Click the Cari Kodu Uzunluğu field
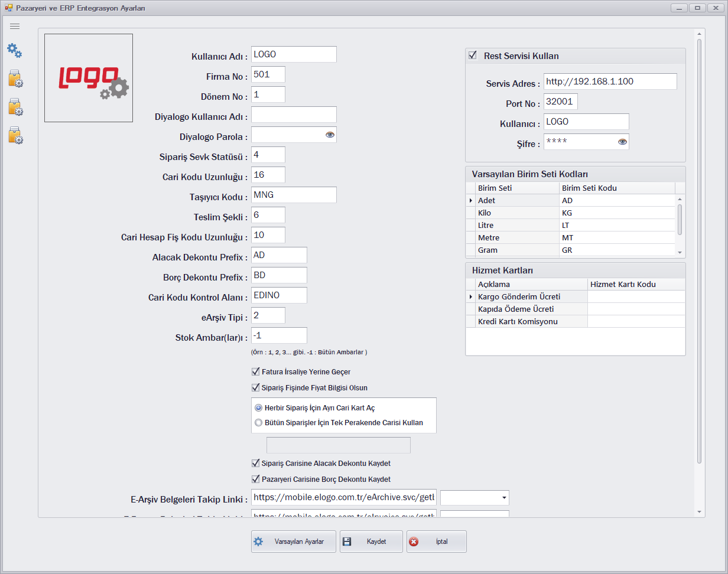The width and height of the screenshot is (728, 574). [x=268, y=175]
